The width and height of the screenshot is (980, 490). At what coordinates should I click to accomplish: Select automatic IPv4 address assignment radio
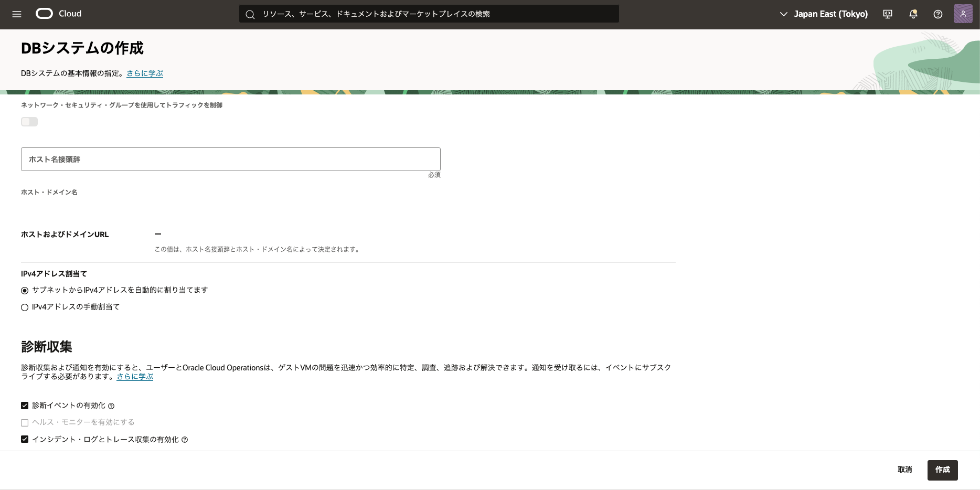tap(25, 291)
